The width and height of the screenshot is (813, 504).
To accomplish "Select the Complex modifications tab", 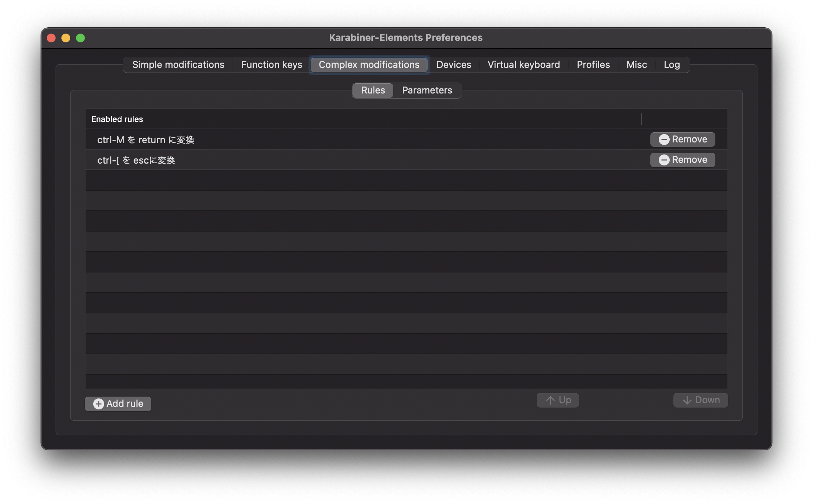I will pyautogui.click(x=369, y=65).
